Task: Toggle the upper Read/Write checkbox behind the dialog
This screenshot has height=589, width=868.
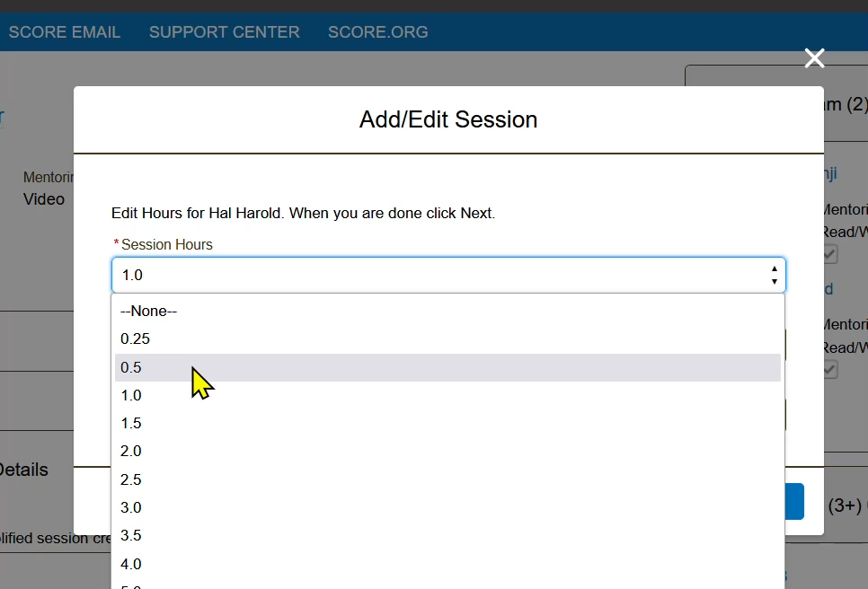Action: tap(830, 255)
